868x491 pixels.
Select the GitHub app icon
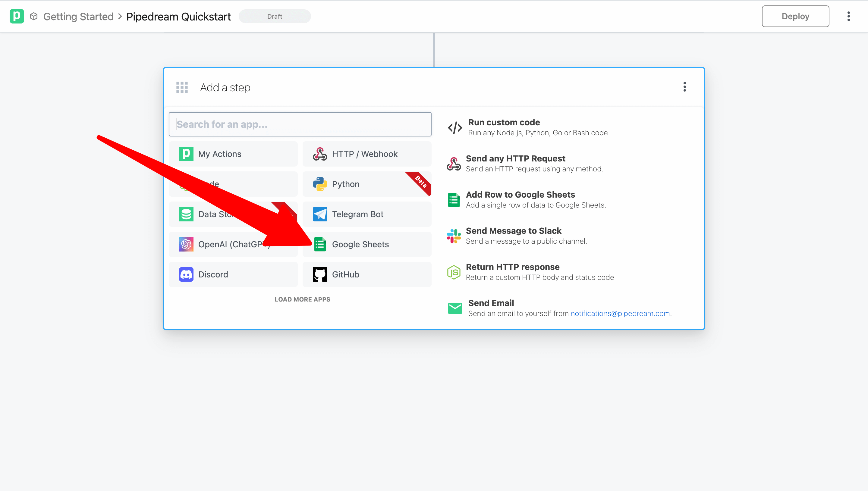[x=320, y=274]
